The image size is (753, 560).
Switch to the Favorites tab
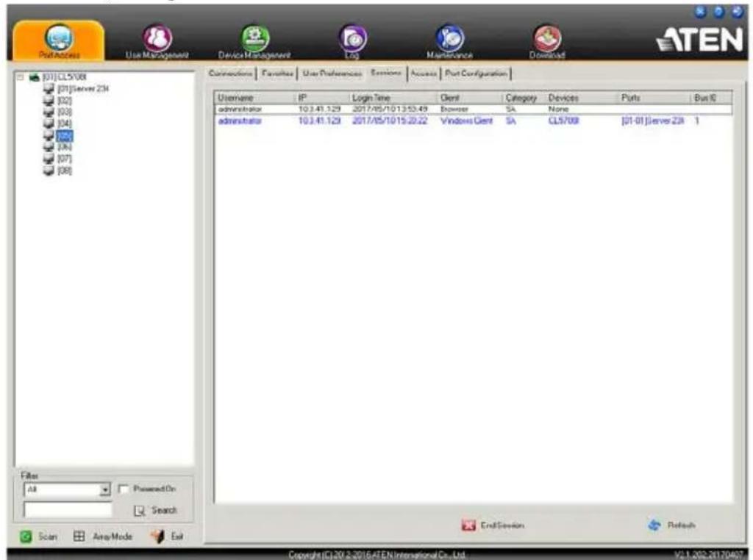click(277, 73)
